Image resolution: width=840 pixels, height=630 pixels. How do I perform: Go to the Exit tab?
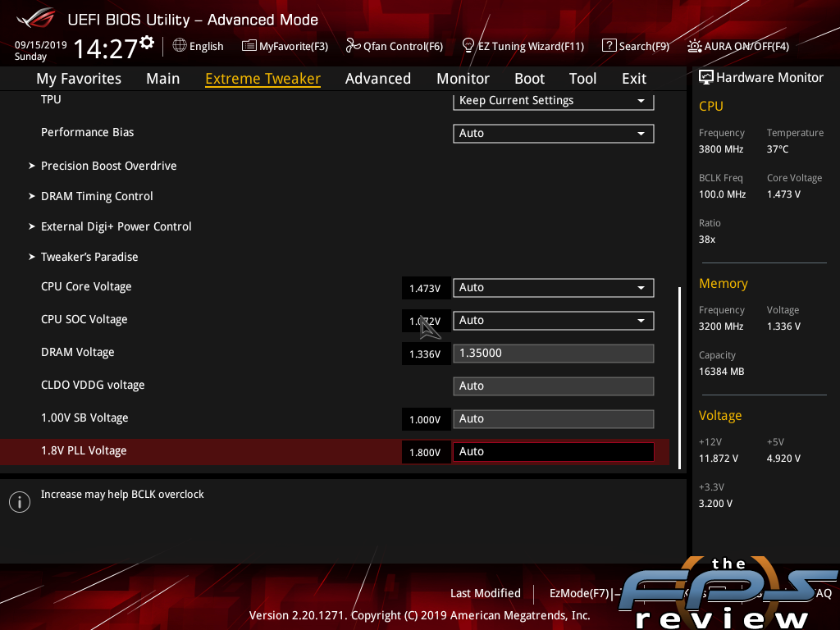pyautogui.click(x=634, y=79)
